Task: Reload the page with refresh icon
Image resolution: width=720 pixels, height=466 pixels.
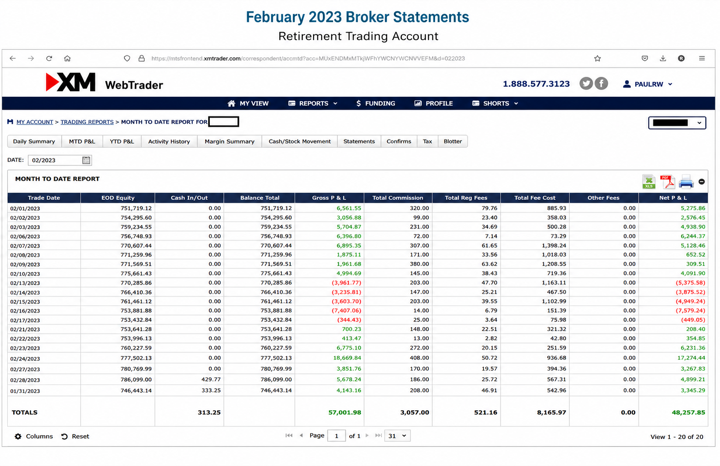Action: (49, 58)
